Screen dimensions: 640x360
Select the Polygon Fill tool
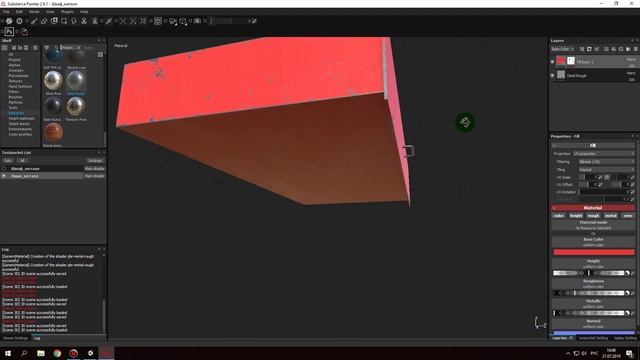click(64, 21)
